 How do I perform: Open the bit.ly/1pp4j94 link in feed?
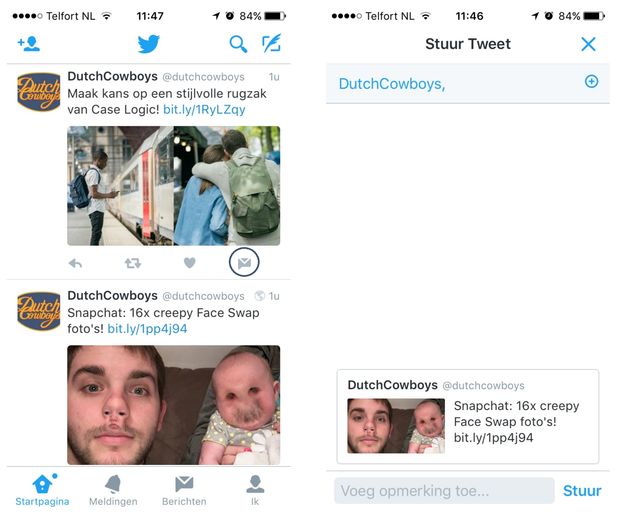coord(147,329)
